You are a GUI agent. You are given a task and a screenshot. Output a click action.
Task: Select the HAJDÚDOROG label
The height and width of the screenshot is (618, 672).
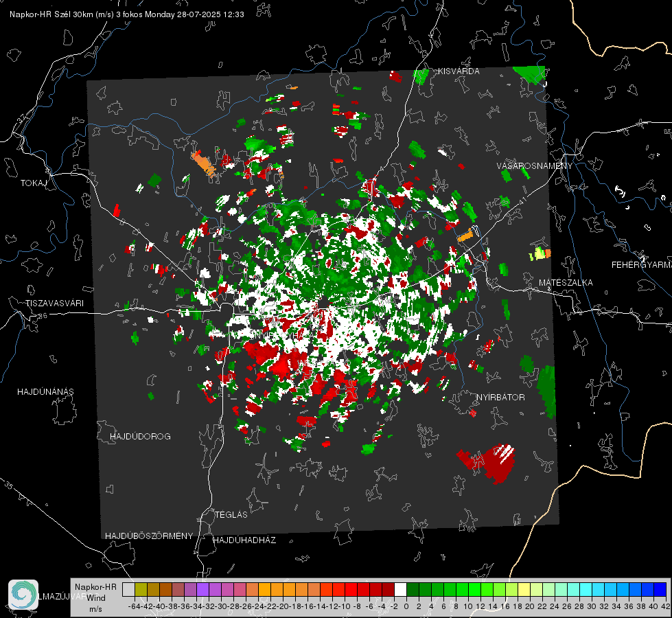pos(140,436)
